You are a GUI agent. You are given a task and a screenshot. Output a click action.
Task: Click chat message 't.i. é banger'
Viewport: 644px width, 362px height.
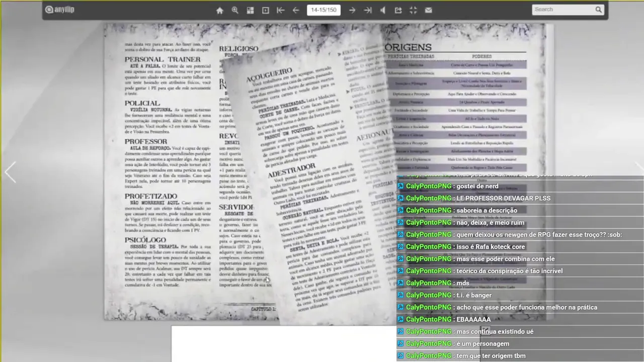pyautogui.click(x=474, y=295)
